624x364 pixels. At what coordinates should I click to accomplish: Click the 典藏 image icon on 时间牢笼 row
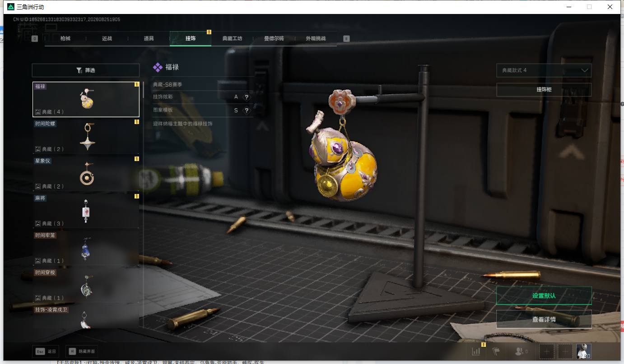(x=38, y=261)
